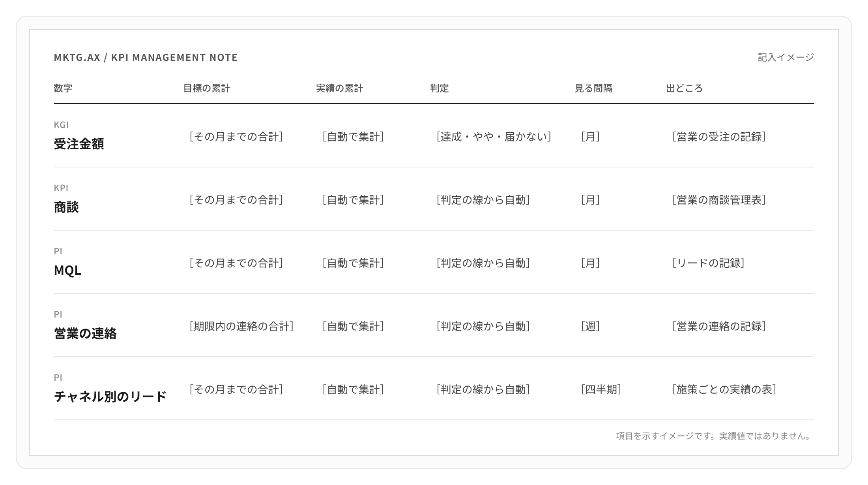Click the 'KPI' label above 商談

pos(61,188)
